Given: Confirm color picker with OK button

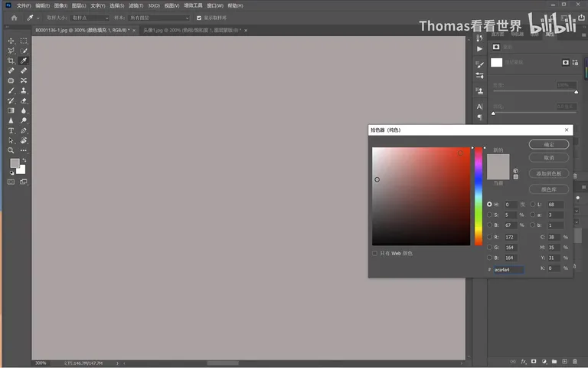Looking at the screenshot, I should 549,144.
